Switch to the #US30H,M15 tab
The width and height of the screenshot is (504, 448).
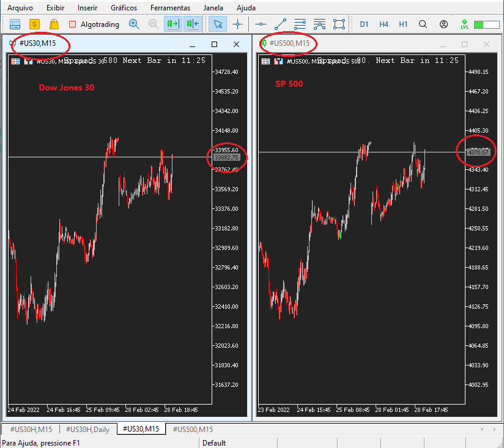pyautogui.click(x=31, y=430)
